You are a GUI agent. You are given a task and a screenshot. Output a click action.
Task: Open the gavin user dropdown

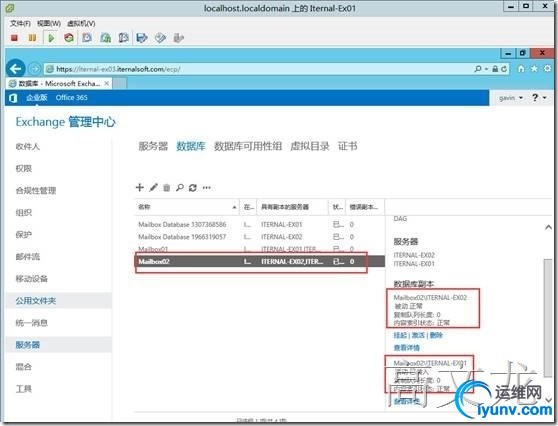click(511, 98)
